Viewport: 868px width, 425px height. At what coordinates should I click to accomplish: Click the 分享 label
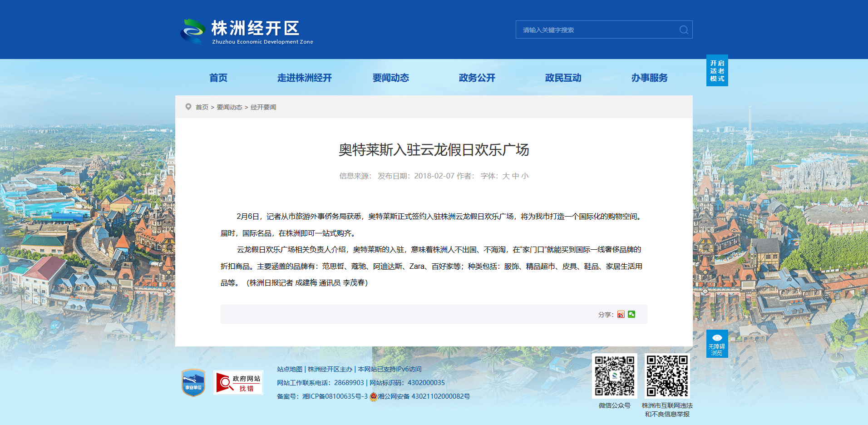coord(606,315)
